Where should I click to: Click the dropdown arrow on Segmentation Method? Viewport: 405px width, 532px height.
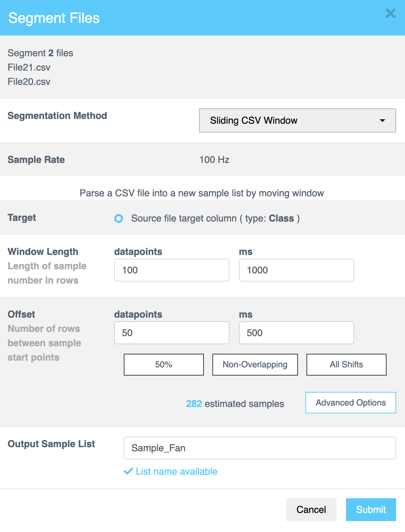click(x=382, y=121)
